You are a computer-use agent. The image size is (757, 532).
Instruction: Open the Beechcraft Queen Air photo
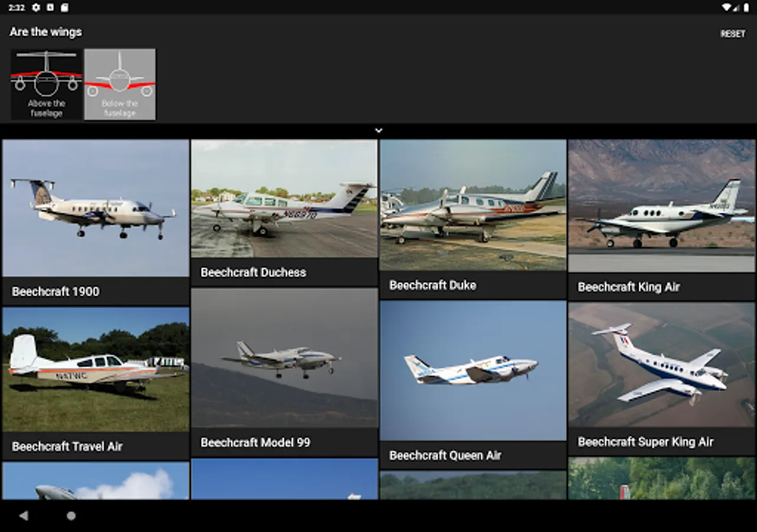[x=473, y=371]
